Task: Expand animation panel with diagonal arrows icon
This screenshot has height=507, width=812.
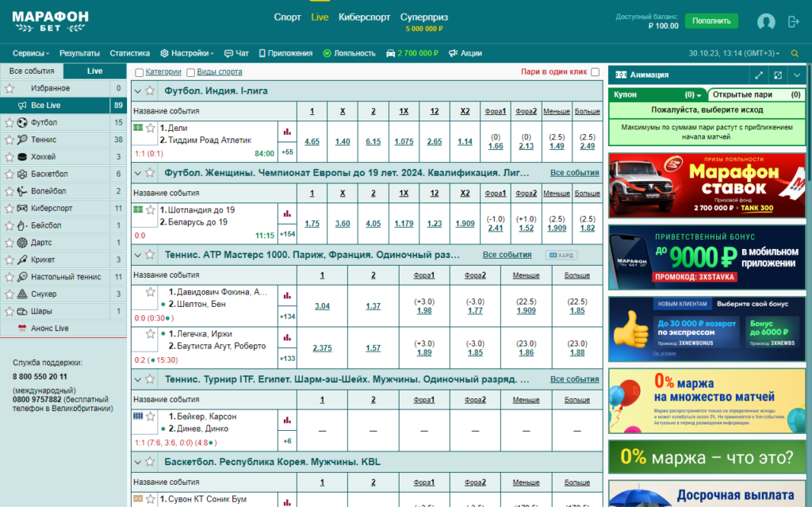Action: tap(759, 75)
